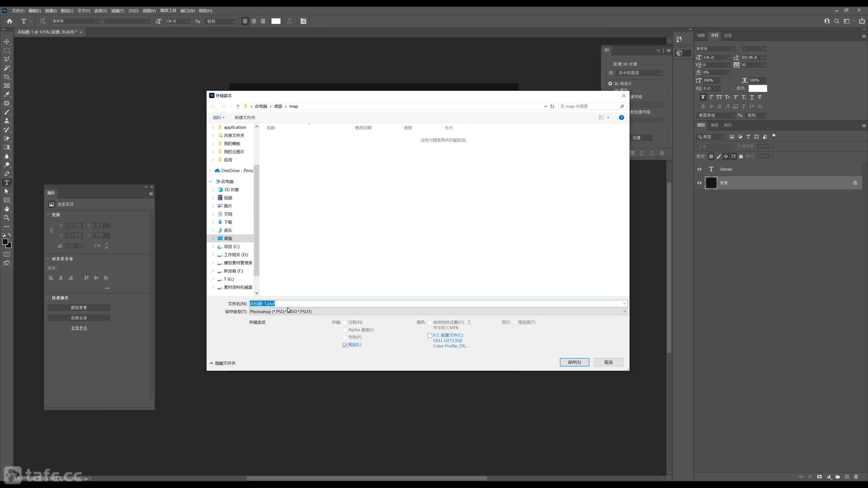The width and height of the screenshot is (868, 488).
Task: Select the Frame tool
Action: coord(7,85)
